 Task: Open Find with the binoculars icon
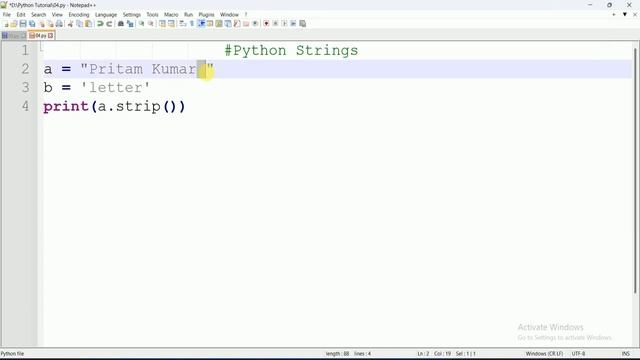click(121, 24)
